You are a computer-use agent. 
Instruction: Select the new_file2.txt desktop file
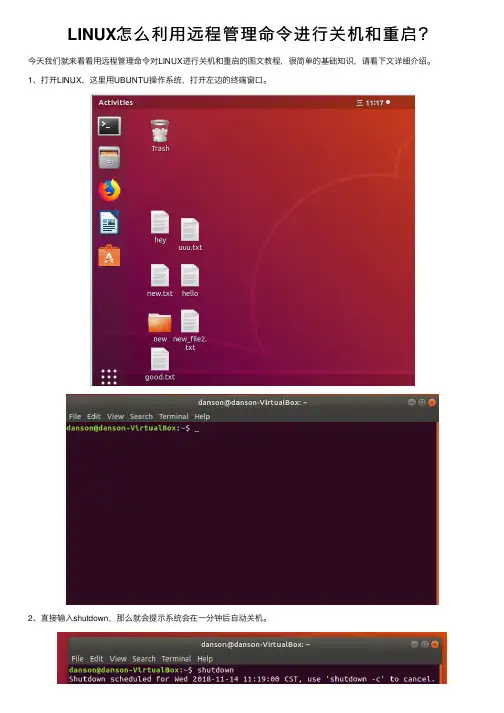pos(190,330)
